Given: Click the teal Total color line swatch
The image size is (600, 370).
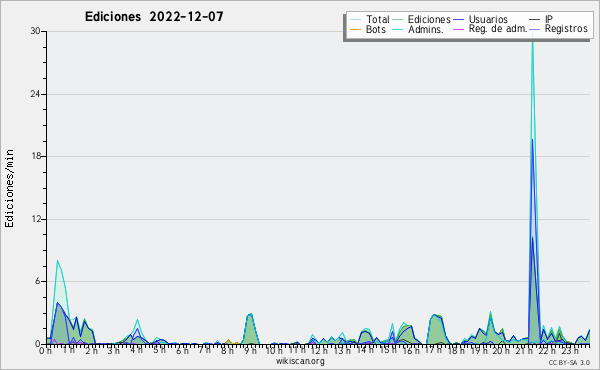Looking at the screenshot, I should click(355, 19).
